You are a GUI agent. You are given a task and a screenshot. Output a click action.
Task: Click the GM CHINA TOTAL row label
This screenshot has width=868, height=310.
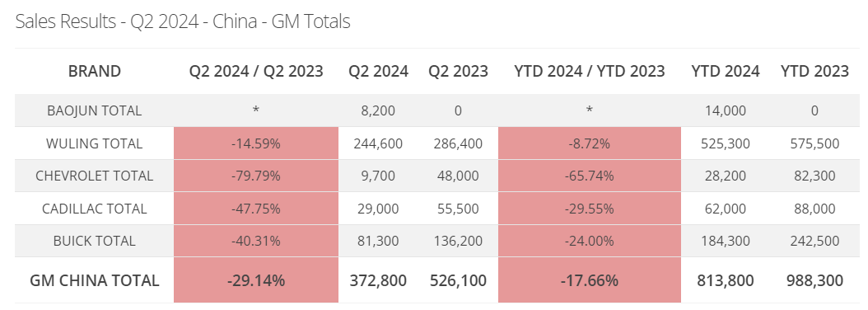[94, 280]
